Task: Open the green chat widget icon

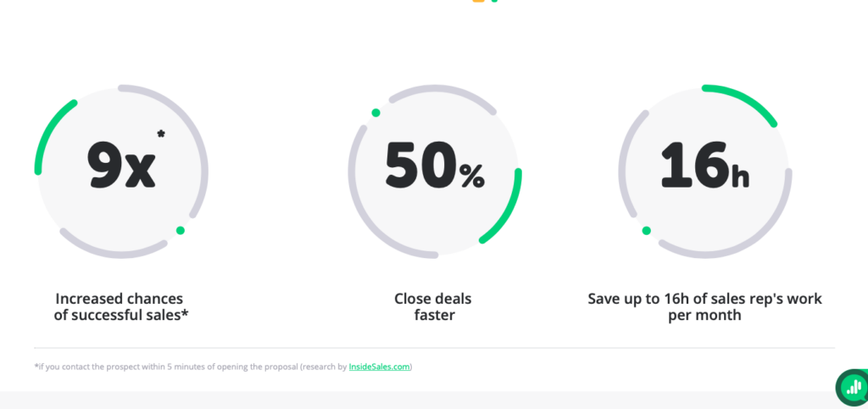Action: [x=851, y=388]
